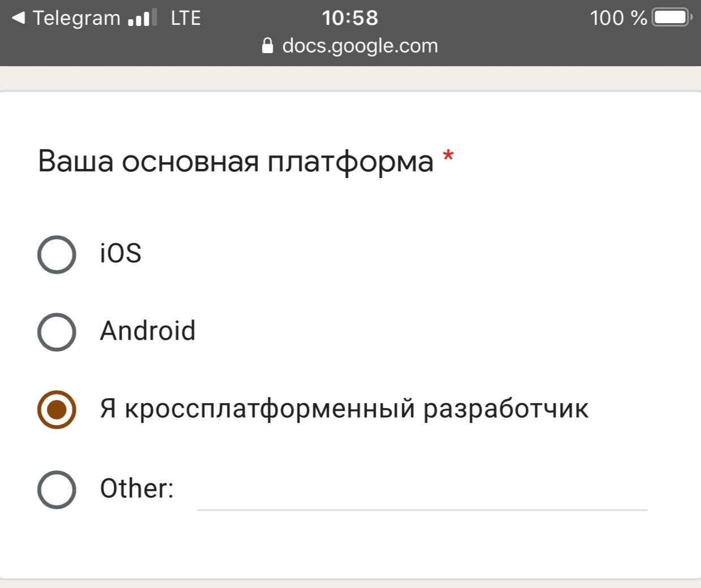Tap the 10:58 status bar clock
The width and height of the screenshot is (701, 588).
pyautogui.click(x=350, y=18)
